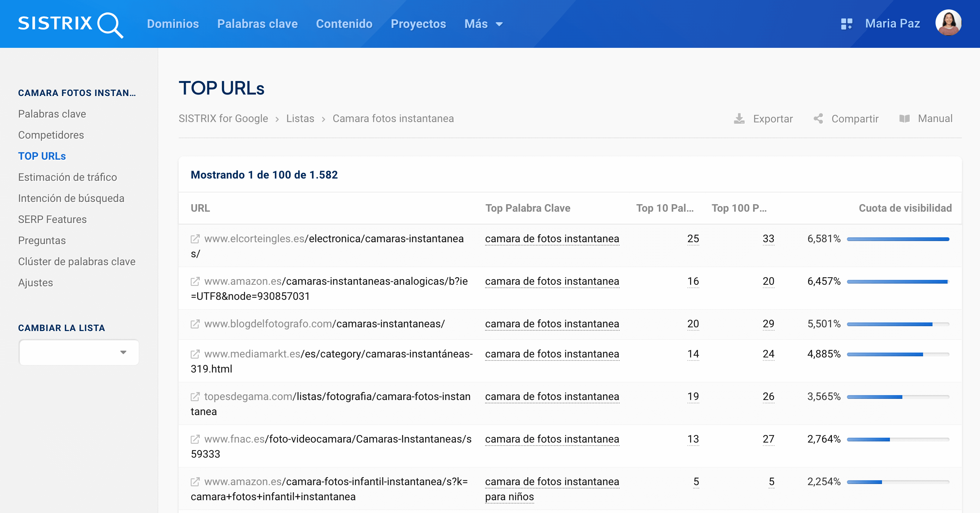Open topesdegama.com listas URL
This screenshot has height=513, width=980.
pos(331,404)
